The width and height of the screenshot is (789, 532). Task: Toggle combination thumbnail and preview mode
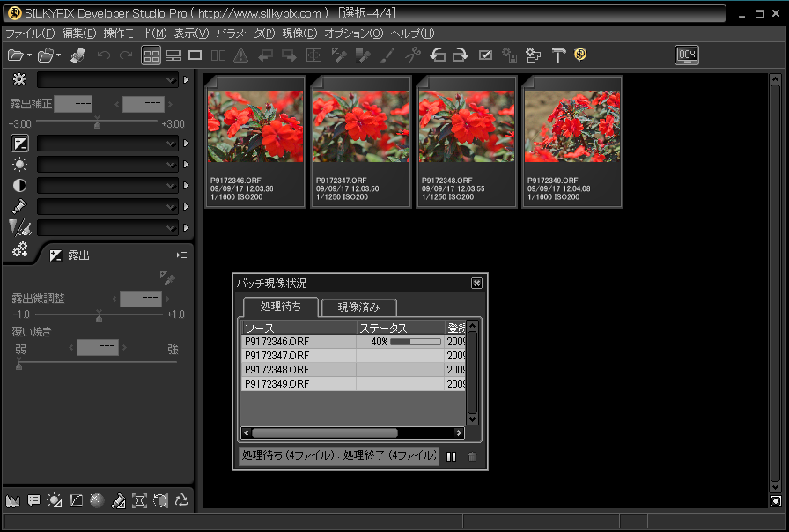(173, 55)
